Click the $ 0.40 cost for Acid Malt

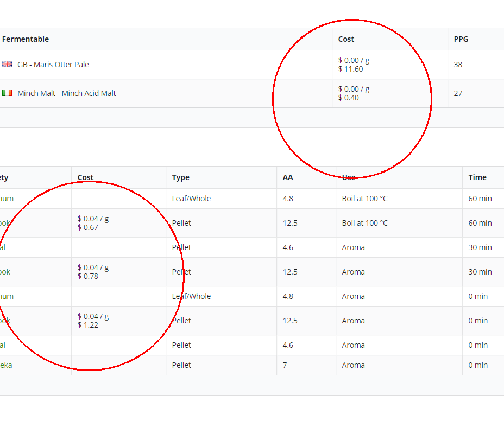coord(348,98)
